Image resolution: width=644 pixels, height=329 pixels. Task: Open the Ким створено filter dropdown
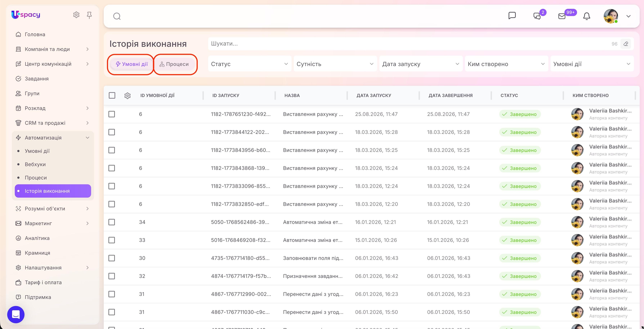pyautogui.click(x=506, y=64)
